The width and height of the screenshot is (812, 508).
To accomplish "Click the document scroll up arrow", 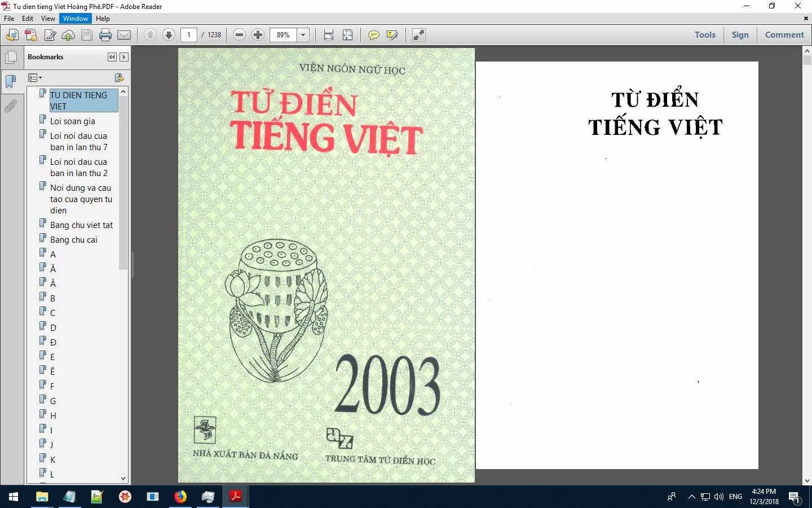I will point(807,51).
